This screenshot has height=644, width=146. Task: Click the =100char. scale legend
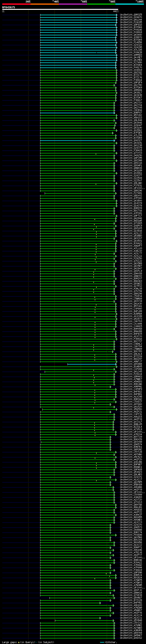(x=108, y=642)
